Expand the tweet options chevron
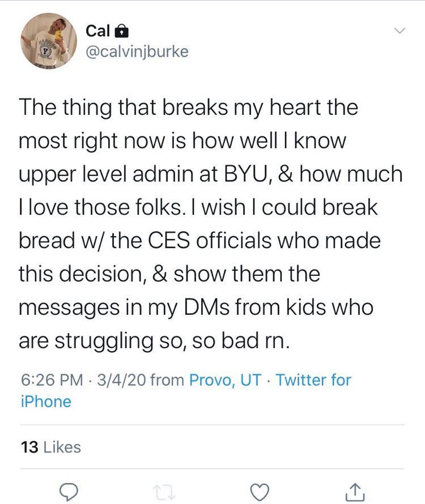Screen dimensions: 425x504 400,30
